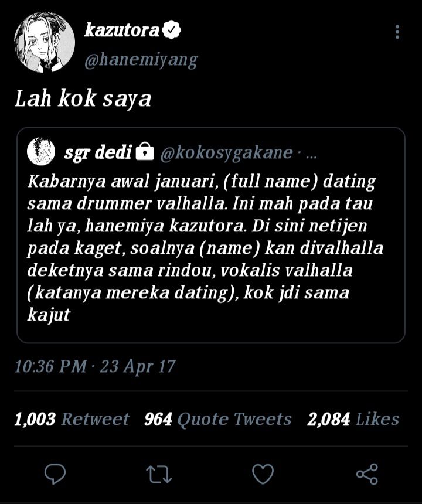This screenshot has width=422, height=504.
Task: Open the quoted tweet about drummer valhalla
Action: point(211,235)
